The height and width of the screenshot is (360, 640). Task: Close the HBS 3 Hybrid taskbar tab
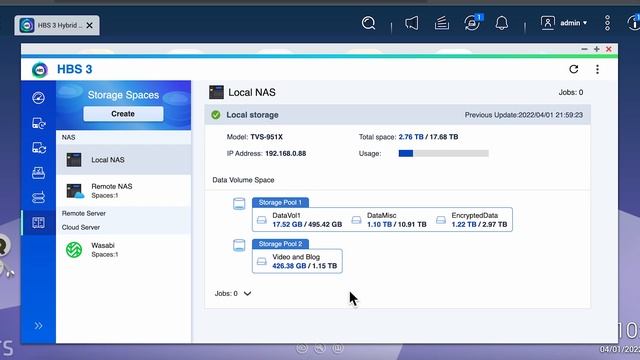90,25
